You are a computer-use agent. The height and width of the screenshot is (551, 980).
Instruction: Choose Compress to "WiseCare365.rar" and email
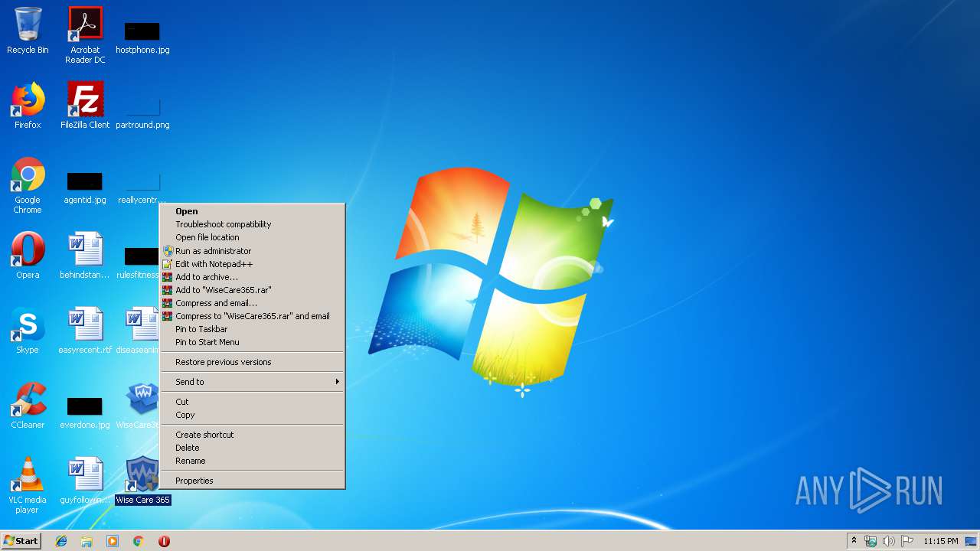tap(252, 316)
